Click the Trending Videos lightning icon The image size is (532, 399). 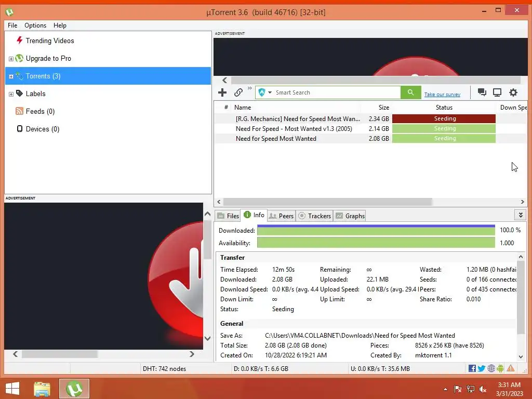pyautogui.click(x=19, y=41)
